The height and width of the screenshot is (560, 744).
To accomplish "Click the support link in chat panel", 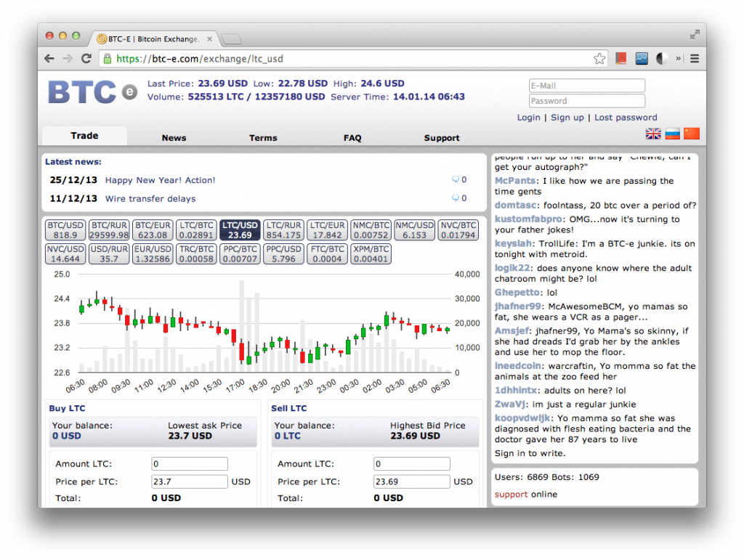I will coord(511,495).
